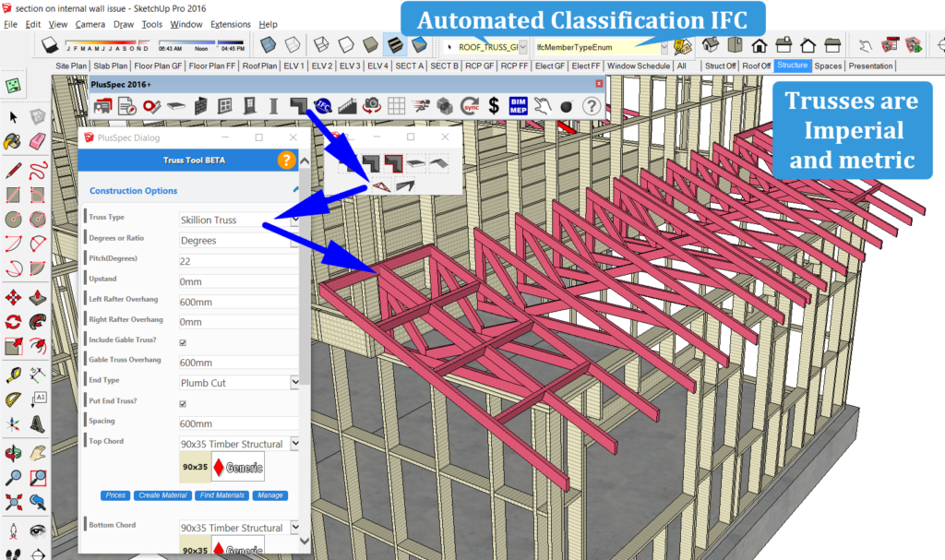The width and height of the screenshot is (945, 560).
Task: Open the PlusSpec door tool
Action: [x=249, y=106]
